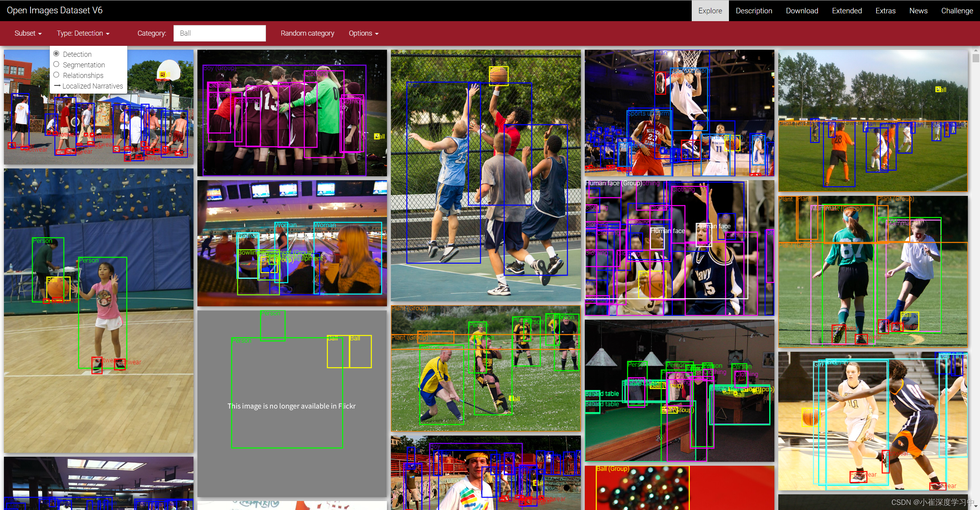Open the bowling alley women thumbnail
980x510 pixels.
click(292, 243)
